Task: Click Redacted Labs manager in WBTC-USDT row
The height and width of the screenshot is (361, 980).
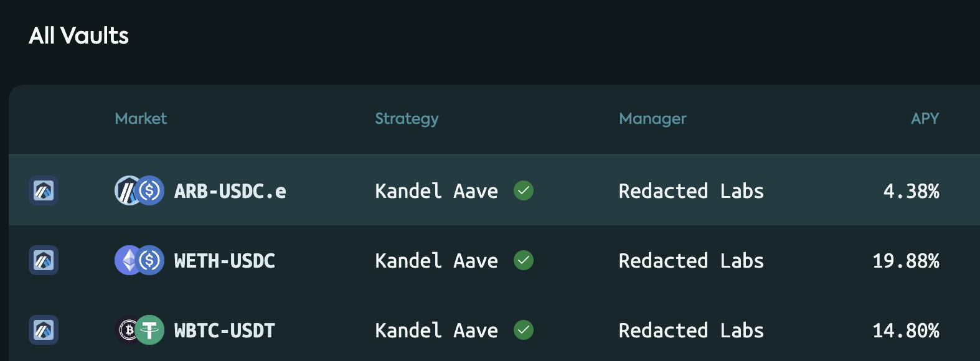Action: click(691, 331)
